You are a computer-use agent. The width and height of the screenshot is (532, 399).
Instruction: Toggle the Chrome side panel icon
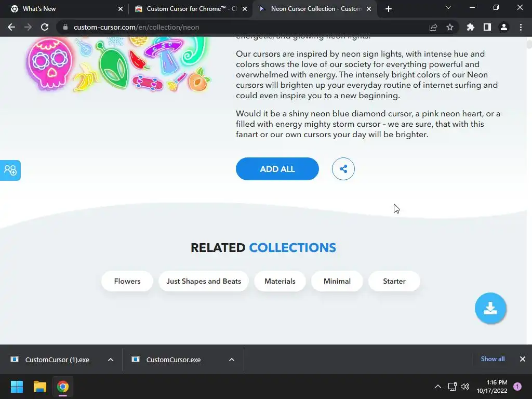tap(487, 27)
